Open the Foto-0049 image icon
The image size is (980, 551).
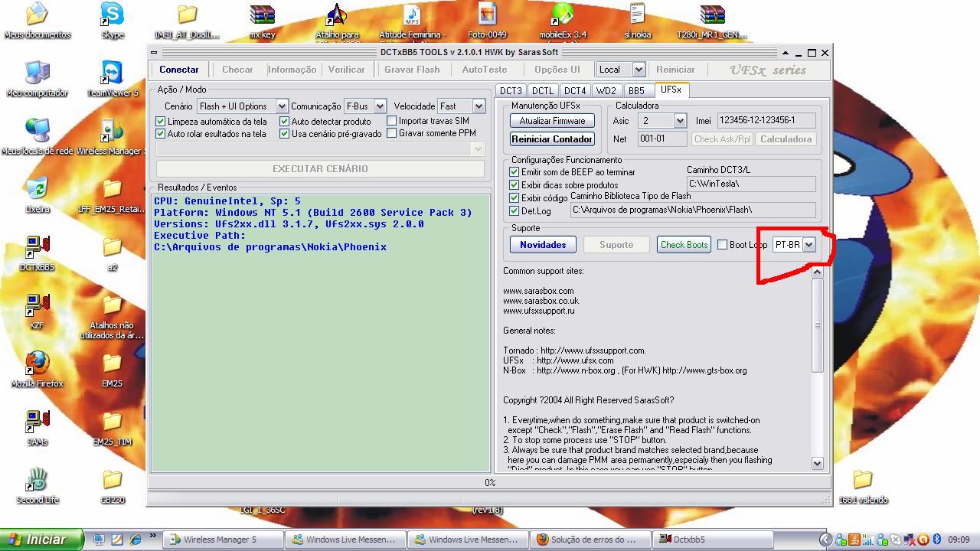pos(488,20)
